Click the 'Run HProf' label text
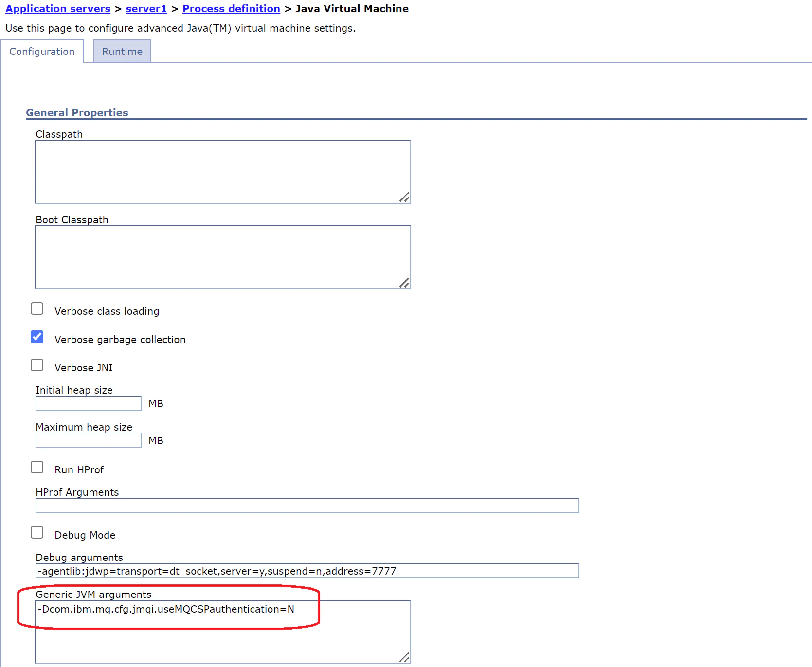 point(79,470)
